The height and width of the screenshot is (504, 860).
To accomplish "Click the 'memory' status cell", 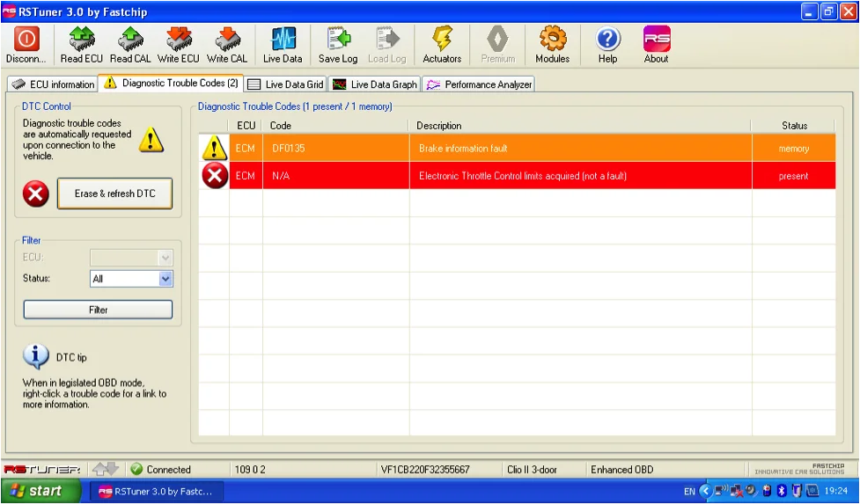I will (793, 149).
